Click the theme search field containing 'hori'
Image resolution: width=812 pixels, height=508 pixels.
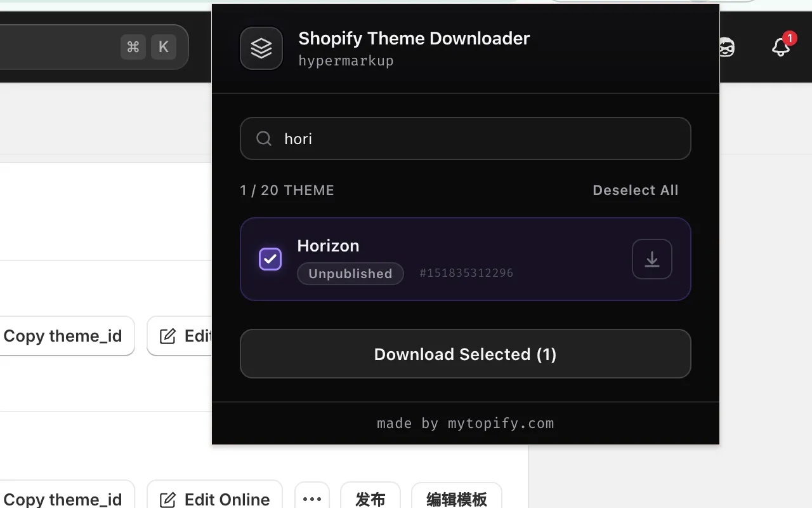pos(465,138)
